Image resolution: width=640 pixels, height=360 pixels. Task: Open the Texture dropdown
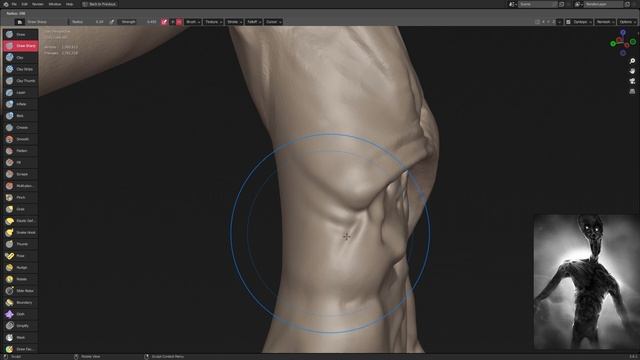[x=213, y=22]
